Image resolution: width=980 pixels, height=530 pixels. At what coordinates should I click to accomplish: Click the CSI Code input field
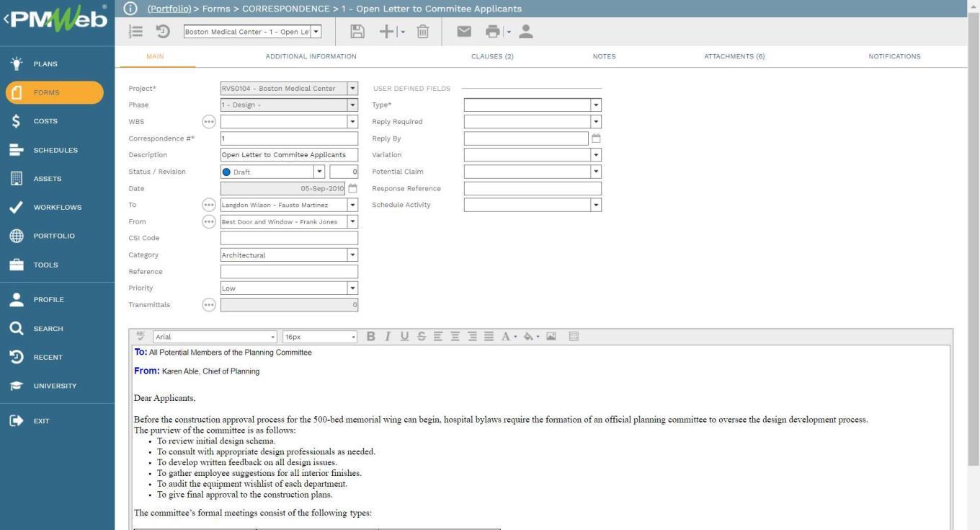tap(289, 238)
